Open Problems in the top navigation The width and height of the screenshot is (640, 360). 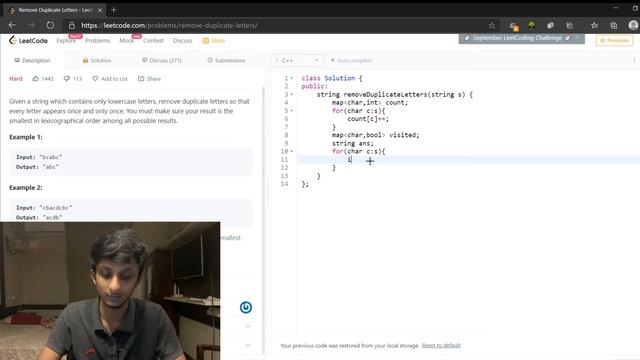pos(97,40)
